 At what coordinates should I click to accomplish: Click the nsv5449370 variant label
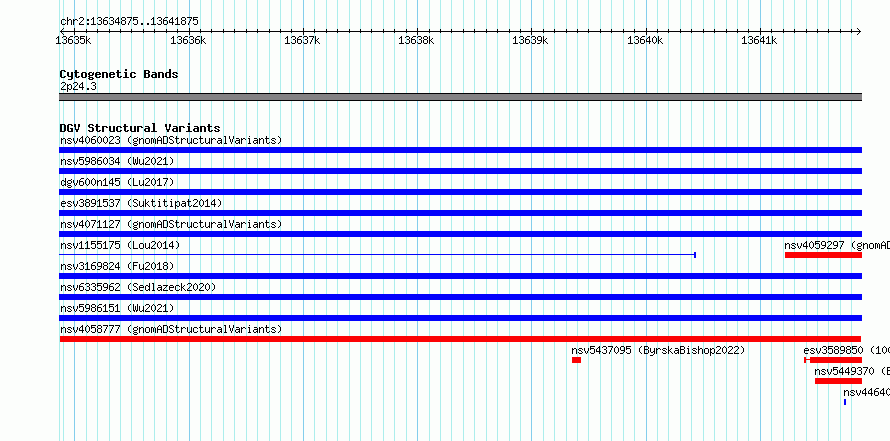[852, 371]
